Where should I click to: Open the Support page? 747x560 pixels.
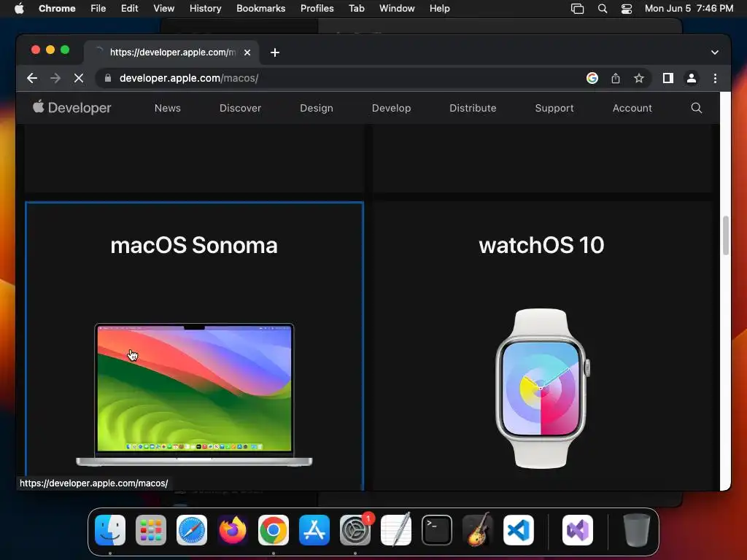(x=554, y=108)
